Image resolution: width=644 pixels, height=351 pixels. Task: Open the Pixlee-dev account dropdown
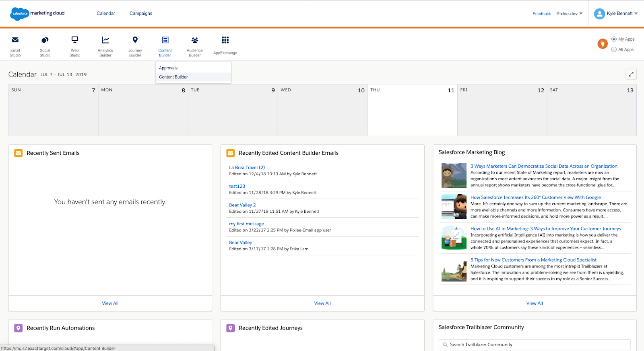(569, 14)
